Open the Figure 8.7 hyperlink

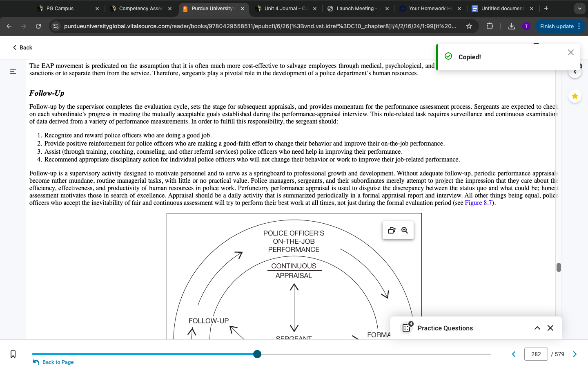(x=478, y=203)
